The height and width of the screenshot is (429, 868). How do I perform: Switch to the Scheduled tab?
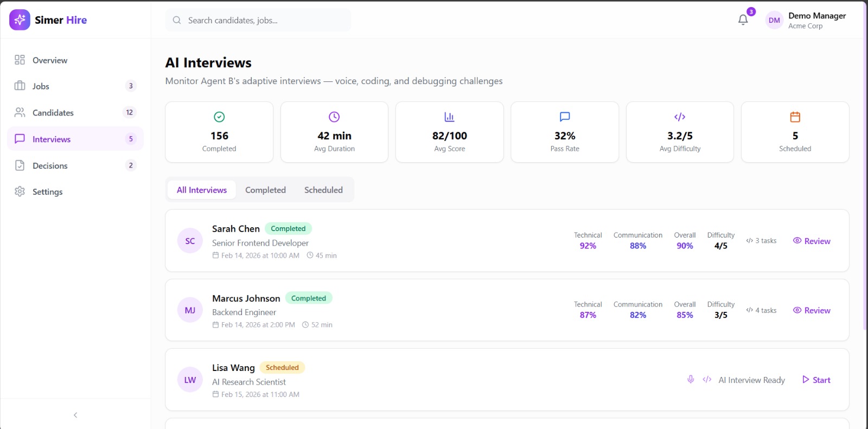coord(323,190)
